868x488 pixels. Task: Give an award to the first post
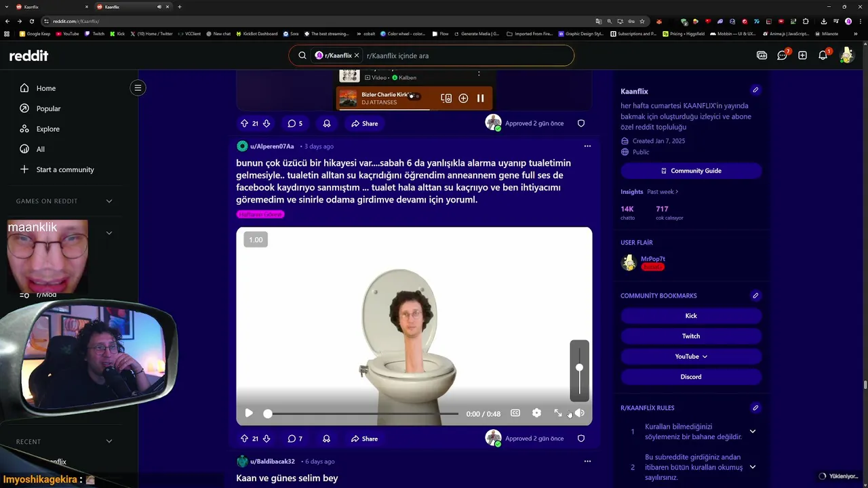coord(327,123)
